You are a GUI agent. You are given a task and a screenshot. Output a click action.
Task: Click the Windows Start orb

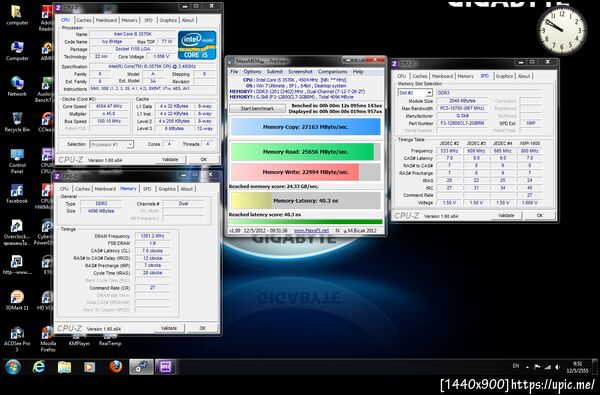13,367
